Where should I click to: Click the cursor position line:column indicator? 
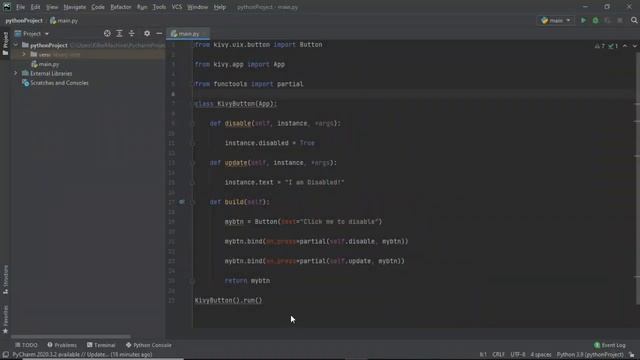483,355
